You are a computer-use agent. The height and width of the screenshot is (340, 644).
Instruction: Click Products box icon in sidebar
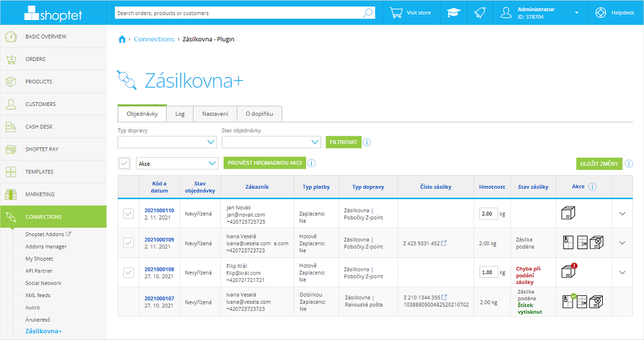pos(11,82)
